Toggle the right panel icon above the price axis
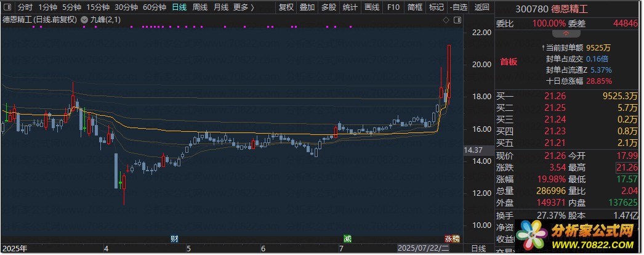 click(x=457, y=20)
